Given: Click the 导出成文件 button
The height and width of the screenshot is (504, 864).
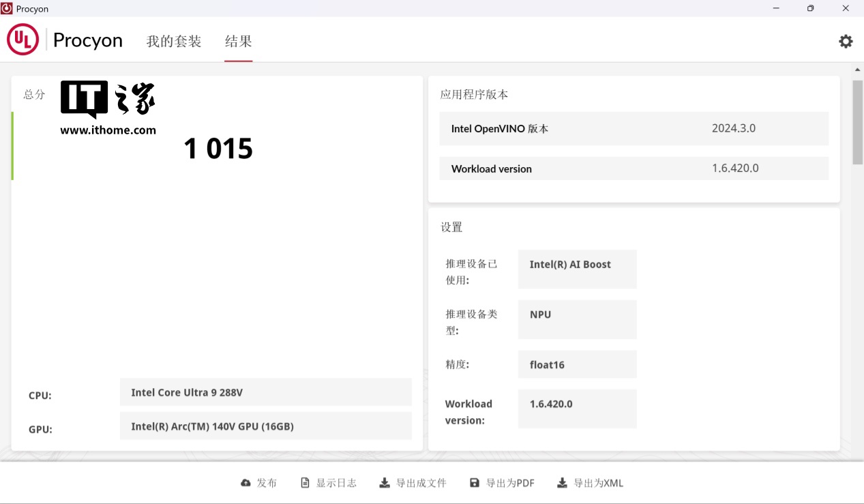Looking at the screenshot, I should (x=421, y=483).
